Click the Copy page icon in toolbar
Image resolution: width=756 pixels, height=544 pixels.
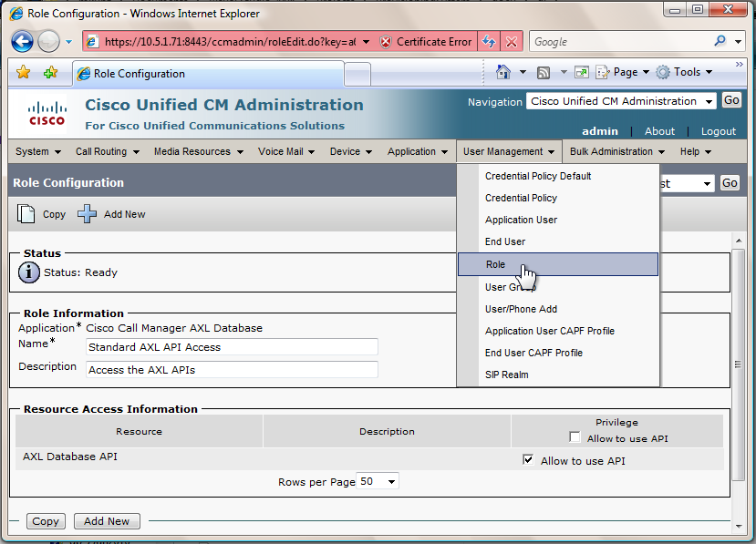pyautogui.click(x=26, y=214)
